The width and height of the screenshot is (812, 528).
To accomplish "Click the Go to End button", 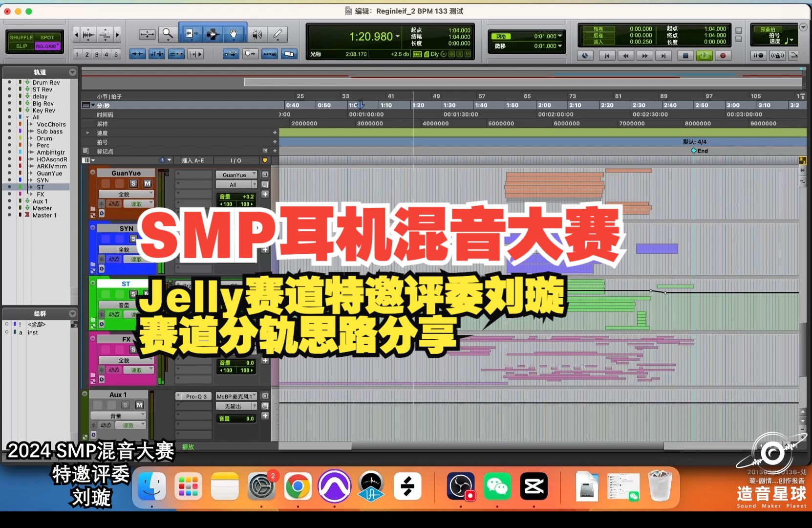I will pyautogui.click(x=664, y=56).
